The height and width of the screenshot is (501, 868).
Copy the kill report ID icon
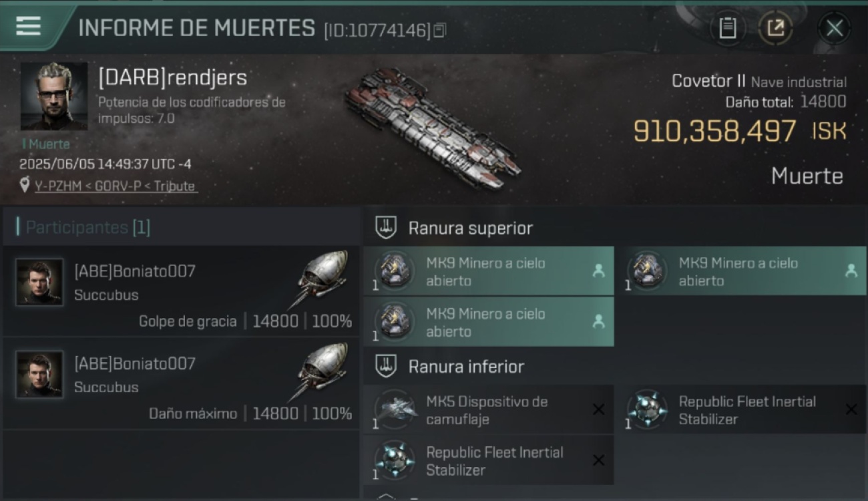tap(439, 30)
